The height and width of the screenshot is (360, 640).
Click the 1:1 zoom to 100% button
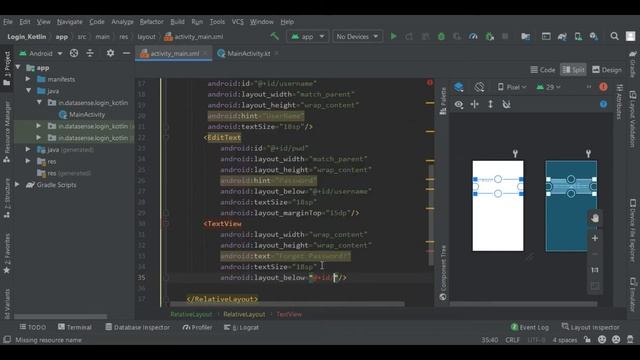coord(595,270)
